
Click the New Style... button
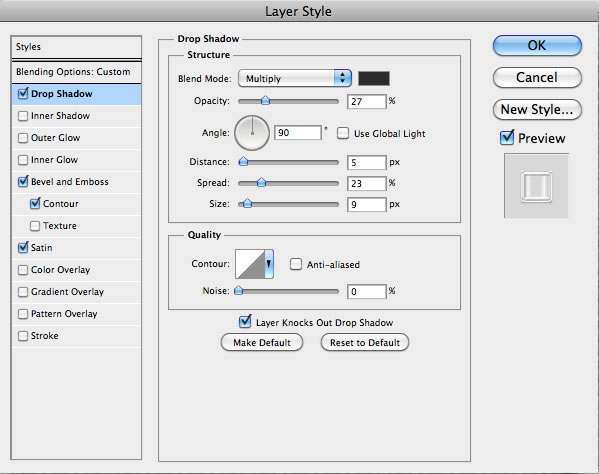pyautogui.click(x=537, y=110)
